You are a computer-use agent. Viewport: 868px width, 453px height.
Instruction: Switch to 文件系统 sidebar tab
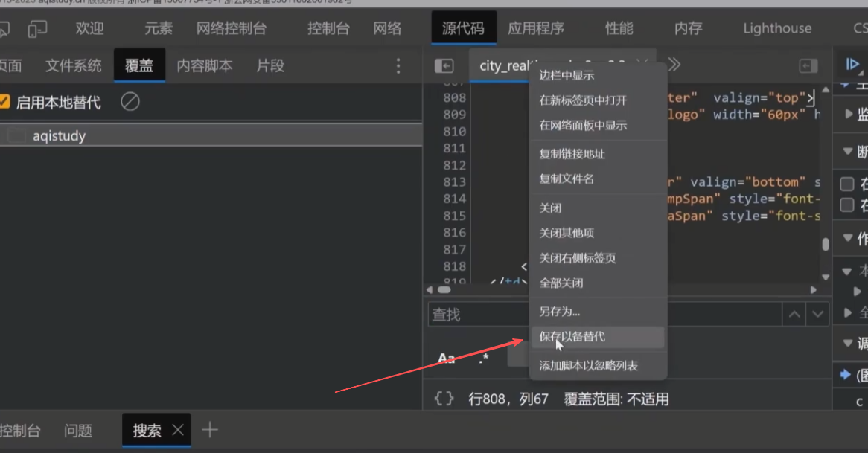click(74, 65)
